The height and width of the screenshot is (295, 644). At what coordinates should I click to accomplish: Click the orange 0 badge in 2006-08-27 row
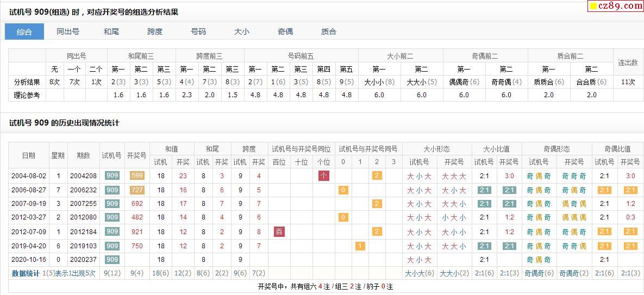pyautogui.click(x=343, y=190)
